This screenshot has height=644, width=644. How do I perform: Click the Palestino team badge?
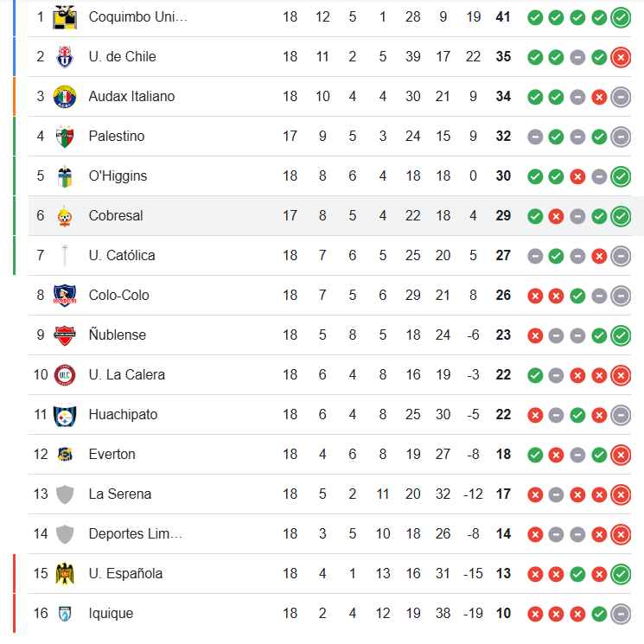(x=65, y=137)
